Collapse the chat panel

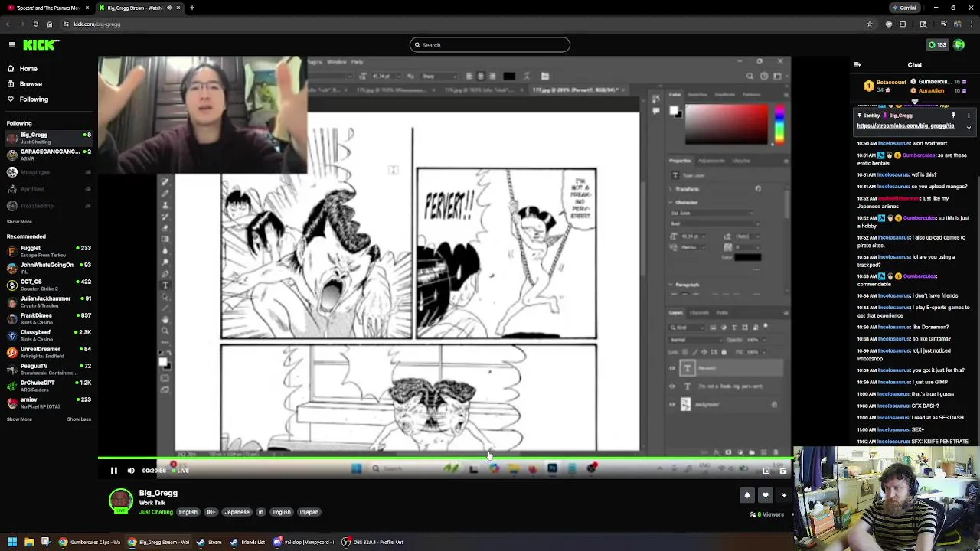coord(857,65)
